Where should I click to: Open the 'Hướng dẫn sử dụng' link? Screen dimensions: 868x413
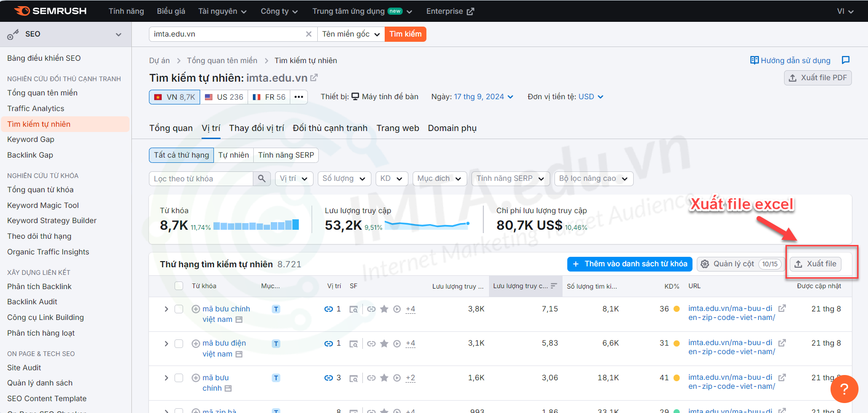pyautogui.click(x=790, y=60)
